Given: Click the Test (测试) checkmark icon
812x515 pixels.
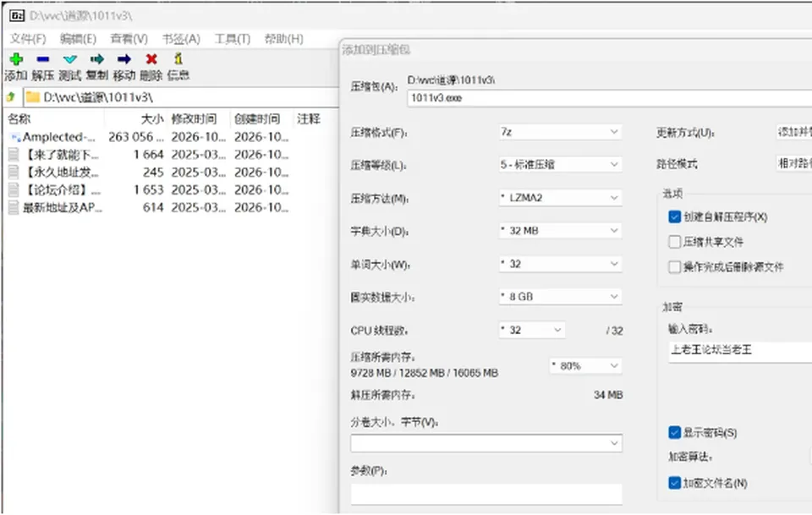Looking at the screenshot, I should click(70, 59).
